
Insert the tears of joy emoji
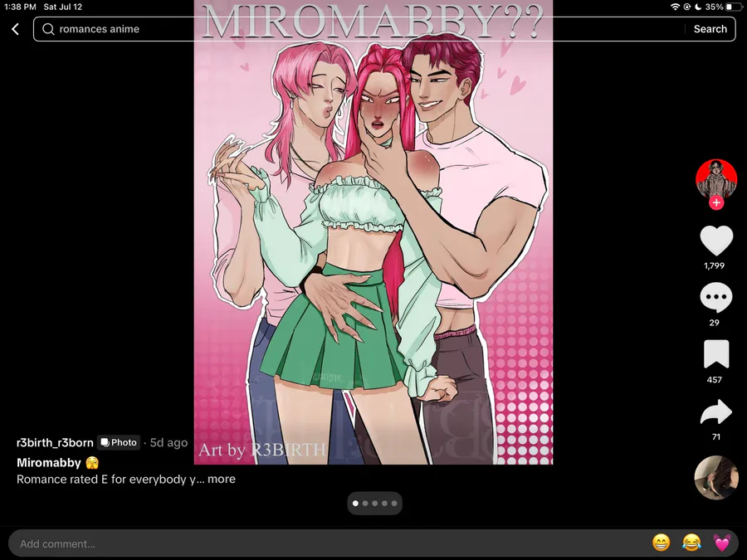(x=691, y=543)
